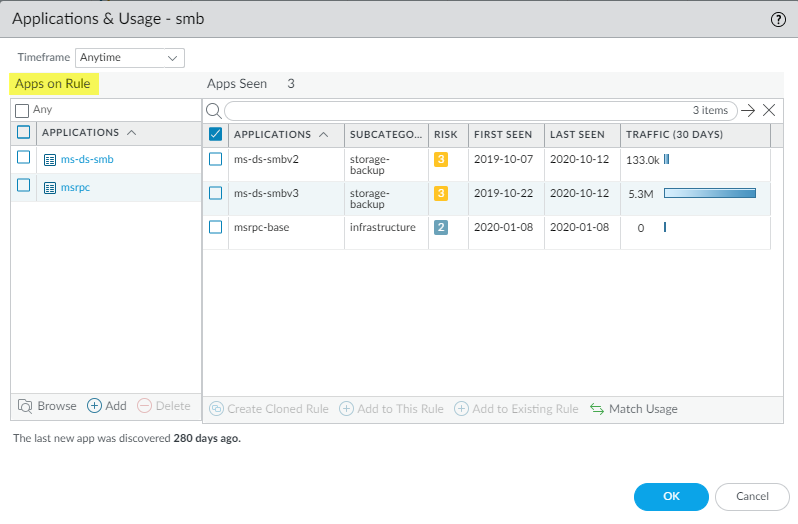Image resolution: width=798 pixels, height=524 pixels.
Task: Check the ms-ds-smbv2 row checkbox
Action: (x=216, y=159)
